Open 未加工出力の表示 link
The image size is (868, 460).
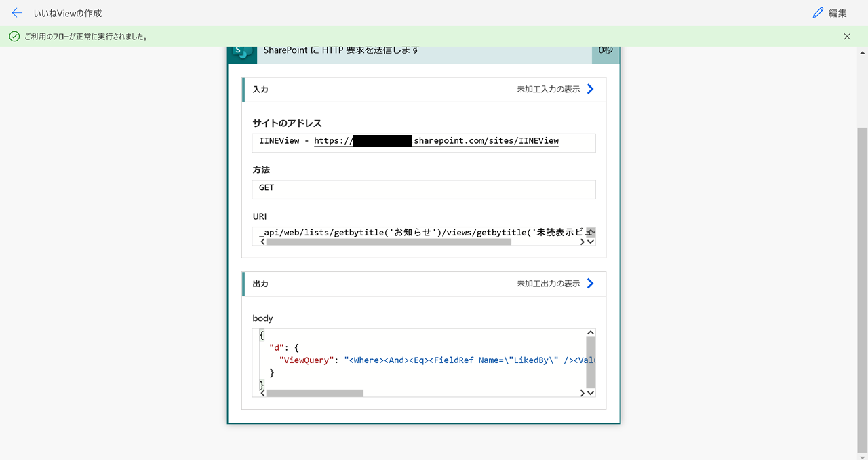click(549, 284)
